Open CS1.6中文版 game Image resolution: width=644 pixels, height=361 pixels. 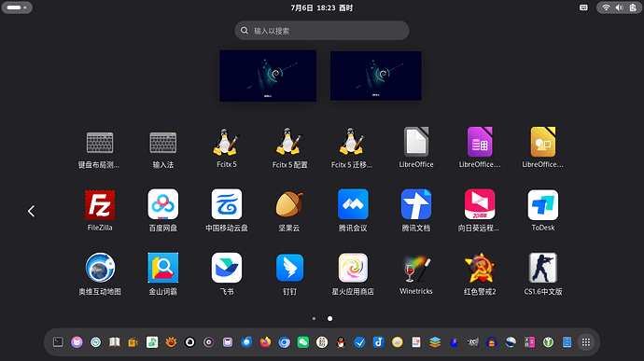point(542,274)
